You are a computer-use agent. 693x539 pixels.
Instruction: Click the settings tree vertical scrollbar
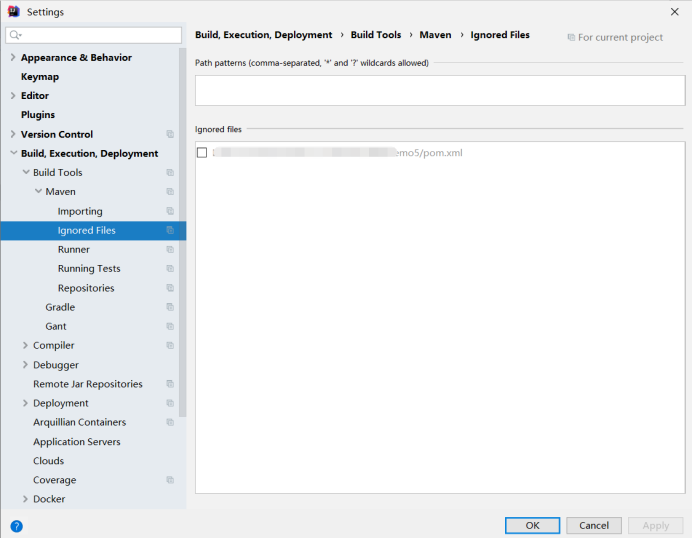pyautogui.click(x=183, y=232)
